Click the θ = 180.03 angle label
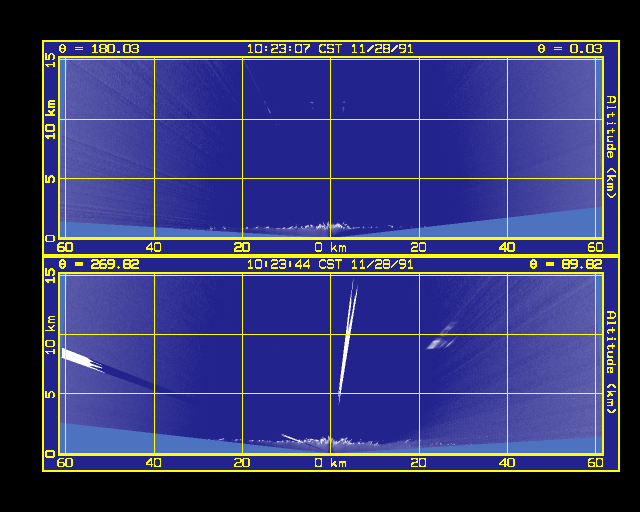This screenshot has height=512, width=640. 99,49
